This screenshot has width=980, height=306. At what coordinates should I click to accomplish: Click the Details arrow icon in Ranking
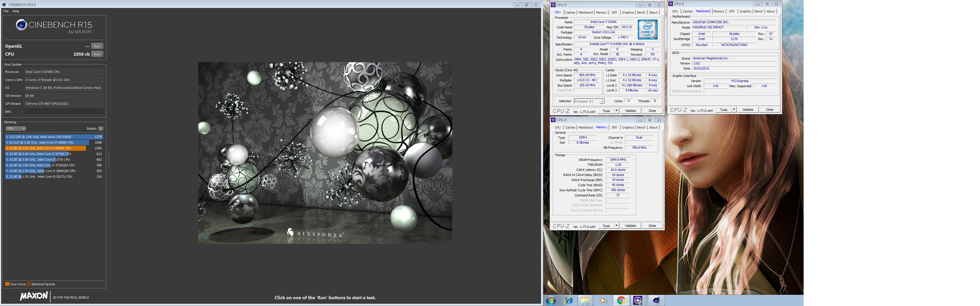101,129
